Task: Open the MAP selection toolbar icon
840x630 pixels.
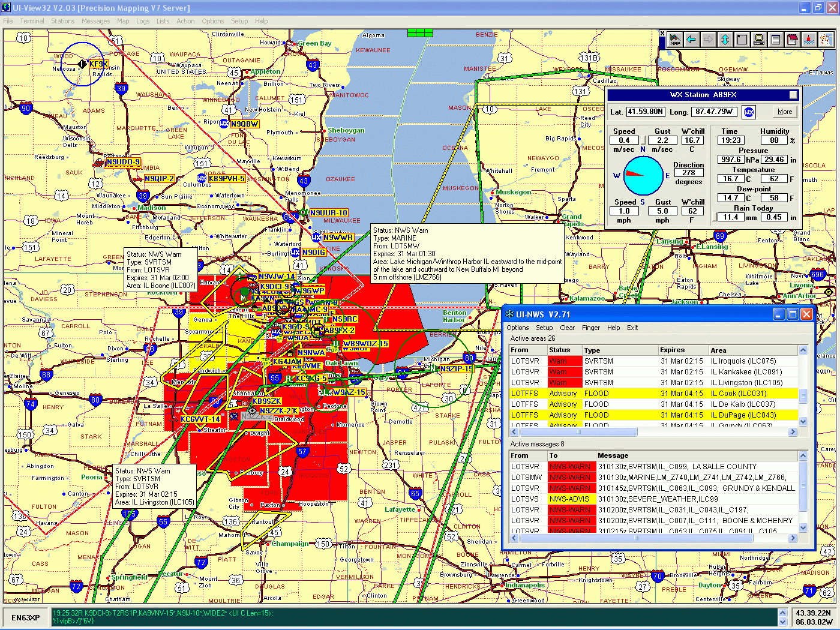Action: [674, 40]
